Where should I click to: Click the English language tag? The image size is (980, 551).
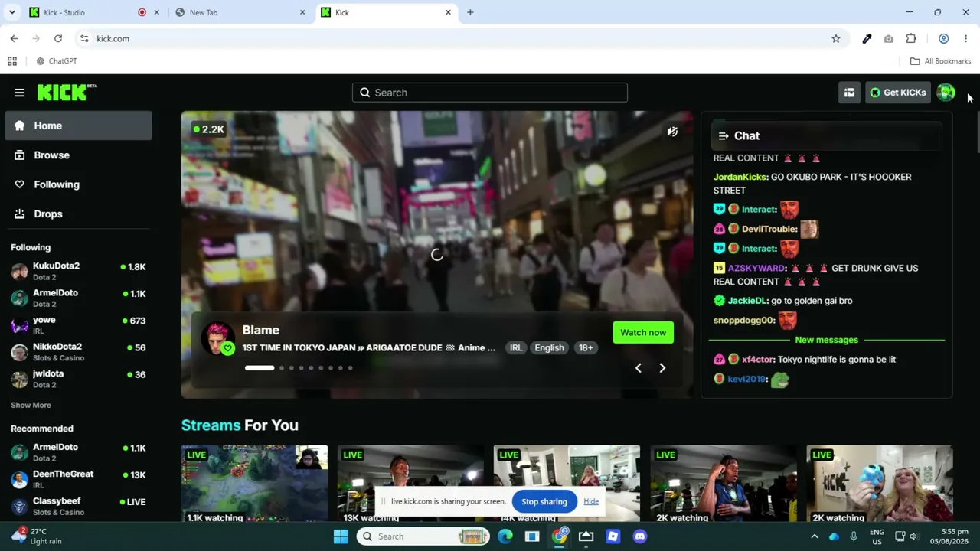[x=549, y=347]
